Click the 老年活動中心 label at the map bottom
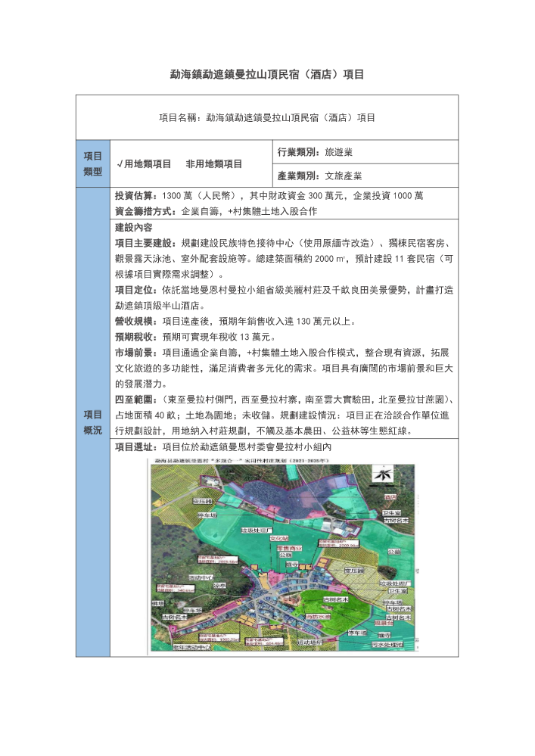 coord(191,646)
